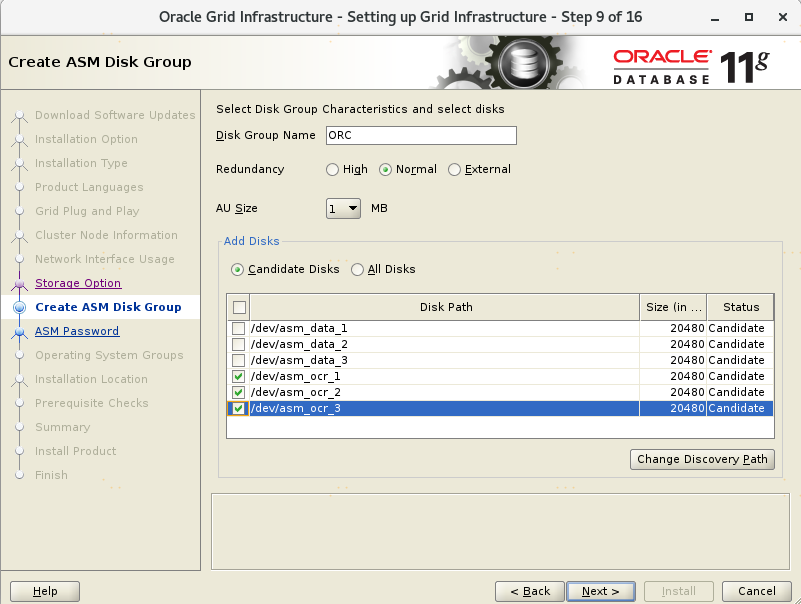Screen dimensions: 801x604
Task: Toggle the select-all checkbox in table header
Action: (238, 308)
